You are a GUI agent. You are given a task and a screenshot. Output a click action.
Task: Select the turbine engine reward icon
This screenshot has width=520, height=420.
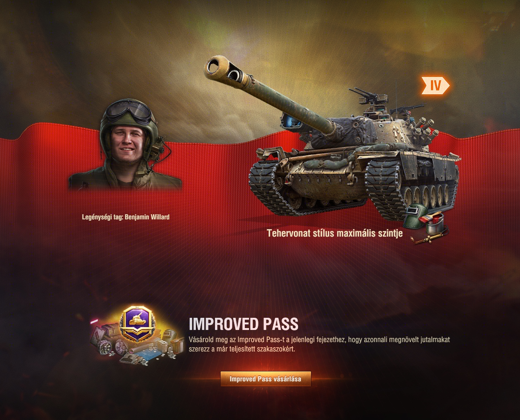pyautogui.click(x=104, y=348)
